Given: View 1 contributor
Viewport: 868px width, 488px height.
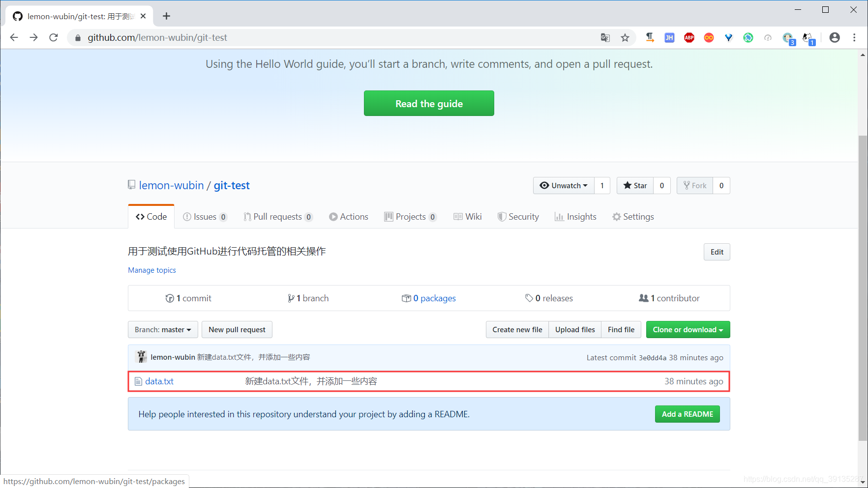Looking at the screenshot, I should click(669, 298).
